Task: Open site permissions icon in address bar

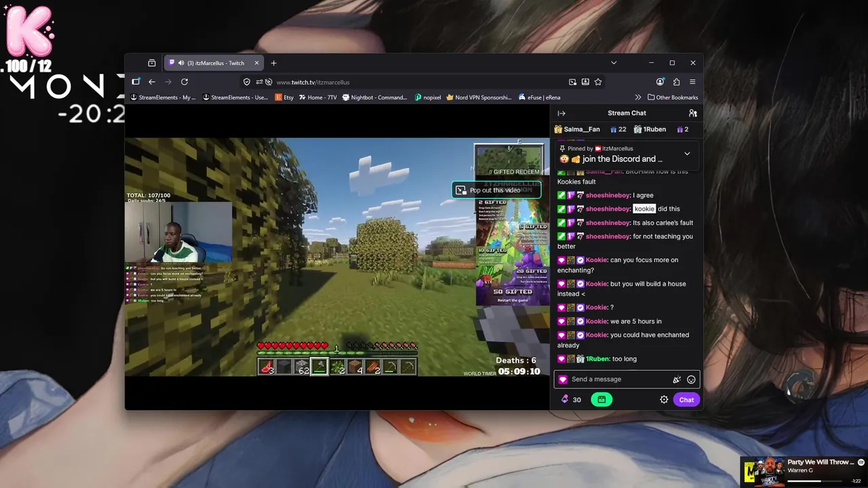Action: [x=259, y=82]
